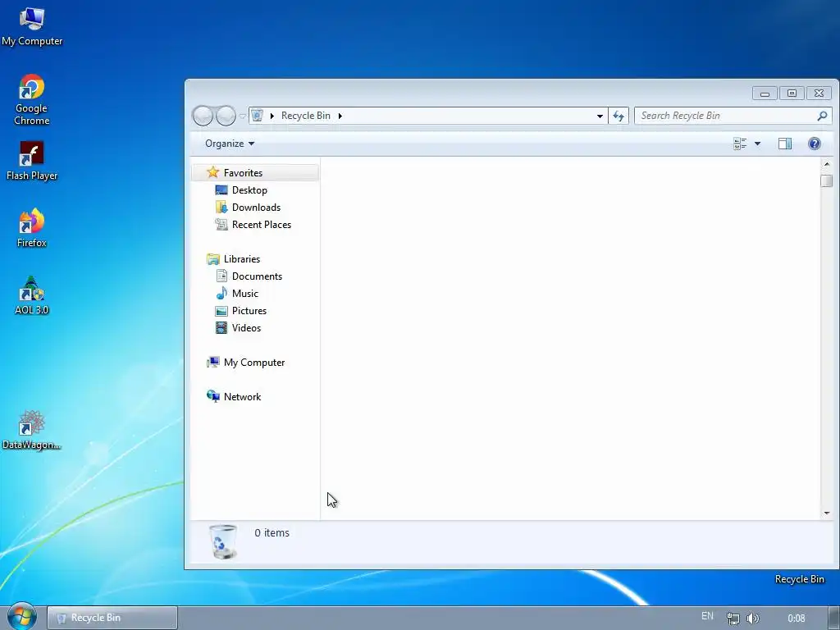Open the Documents library
The image size is (840, 630).
click(257, 276)
